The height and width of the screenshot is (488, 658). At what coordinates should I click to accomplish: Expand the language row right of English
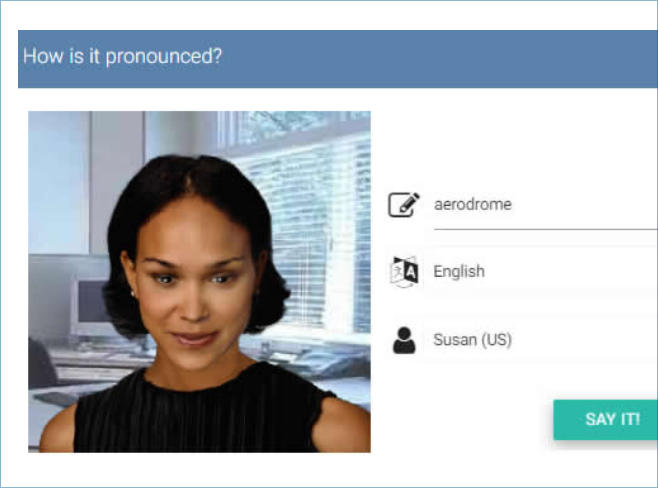(x=571, y=272)
